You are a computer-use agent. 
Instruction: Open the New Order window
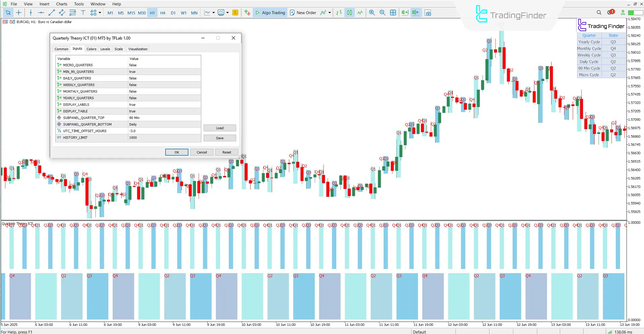(303, 12)
